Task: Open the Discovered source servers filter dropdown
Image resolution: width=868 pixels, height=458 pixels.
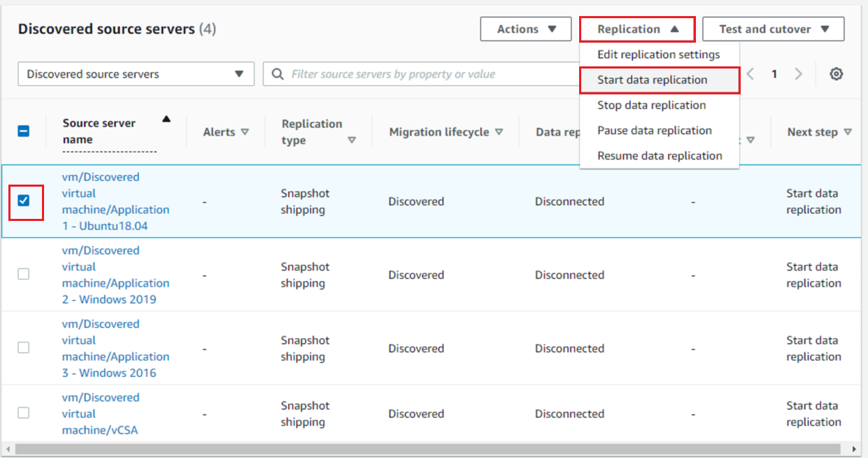Action: tap(135, 73)
